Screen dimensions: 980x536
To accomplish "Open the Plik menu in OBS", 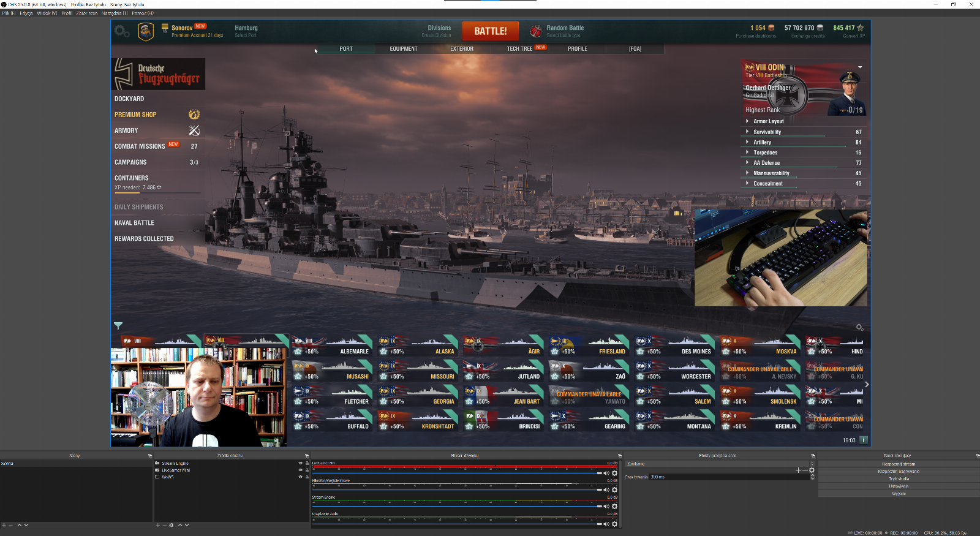I will coord(9,13).
